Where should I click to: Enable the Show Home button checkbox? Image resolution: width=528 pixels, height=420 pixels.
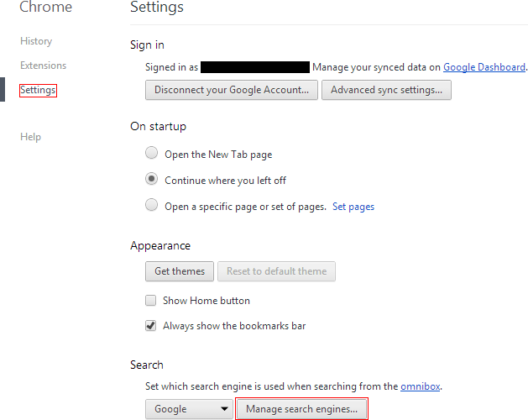pos(150,301)
